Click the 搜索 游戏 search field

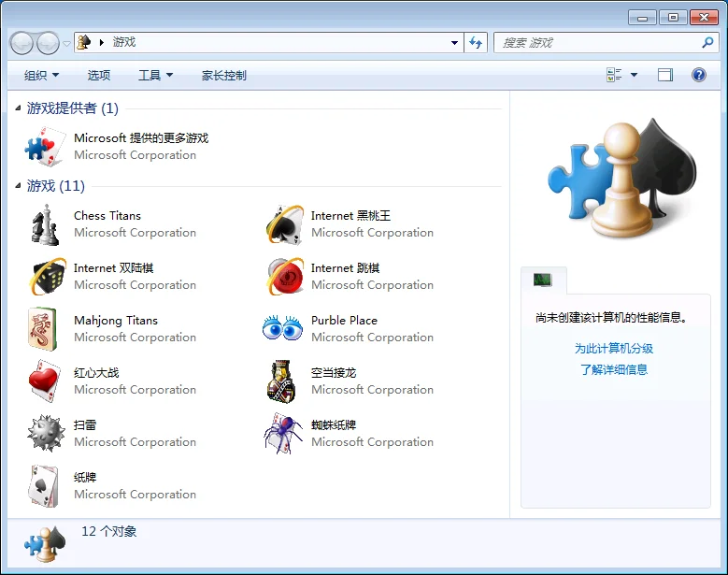coord(598,43)
